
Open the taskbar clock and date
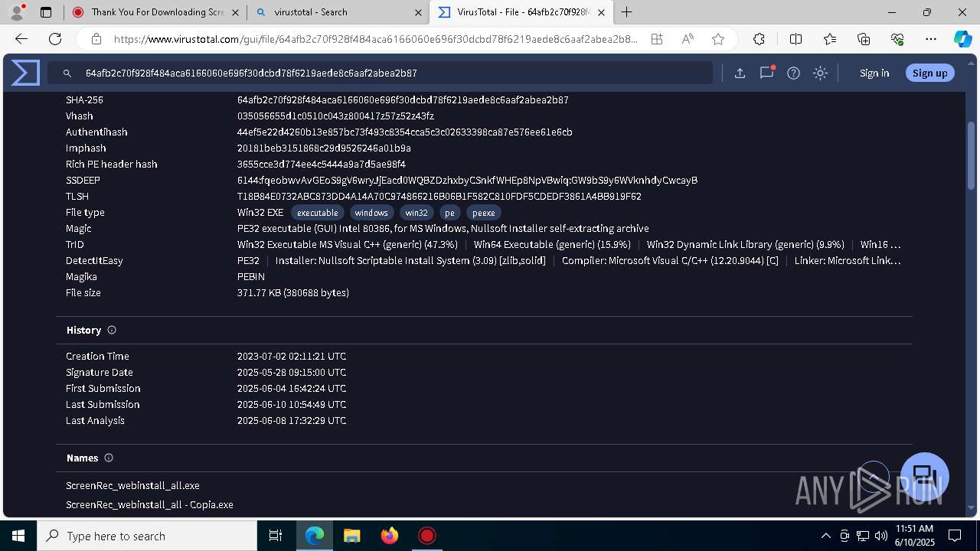click(913, 536)
